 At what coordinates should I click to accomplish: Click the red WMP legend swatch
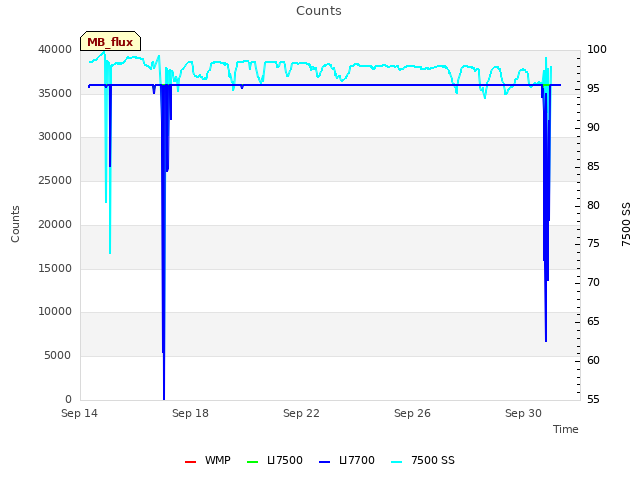(x=191, y=462)
